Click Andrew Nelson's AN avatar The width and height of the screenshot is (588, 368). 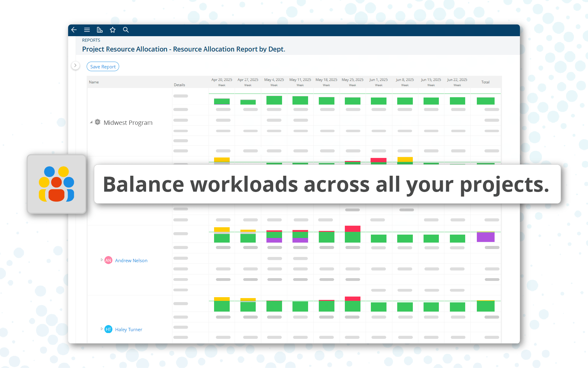[108, 260]
